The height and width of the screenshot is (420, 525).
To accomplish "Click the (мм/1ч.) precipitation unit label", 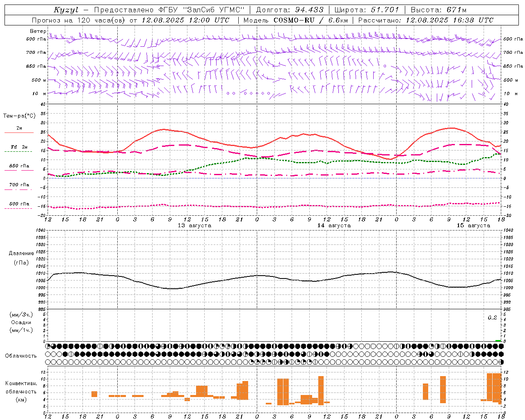I will (x=21, y=330).
